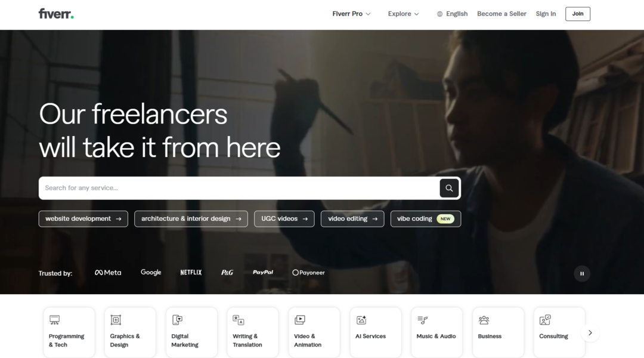Show next categories with right chevron

[590, 332]
